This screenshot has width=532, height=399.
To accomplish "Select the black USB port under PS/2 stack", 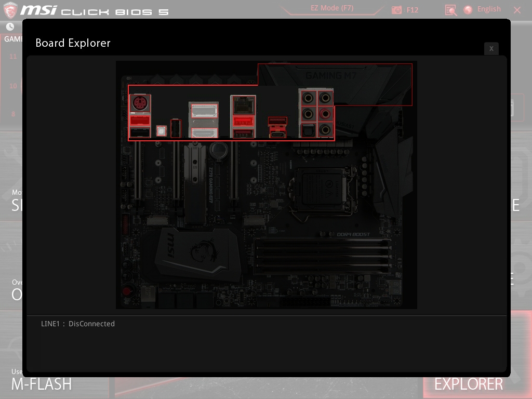I will 140,132.
